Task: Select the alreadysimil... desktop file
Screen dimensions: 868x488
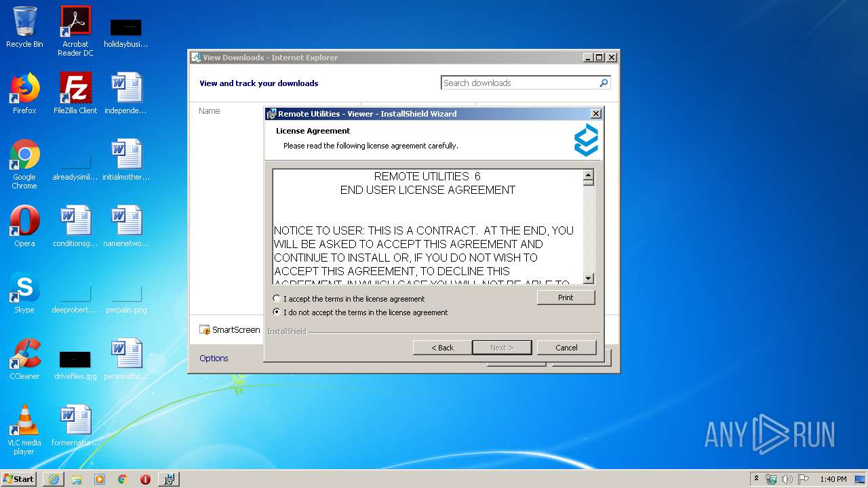Action: pyautogui.click(x=75, y=166)
